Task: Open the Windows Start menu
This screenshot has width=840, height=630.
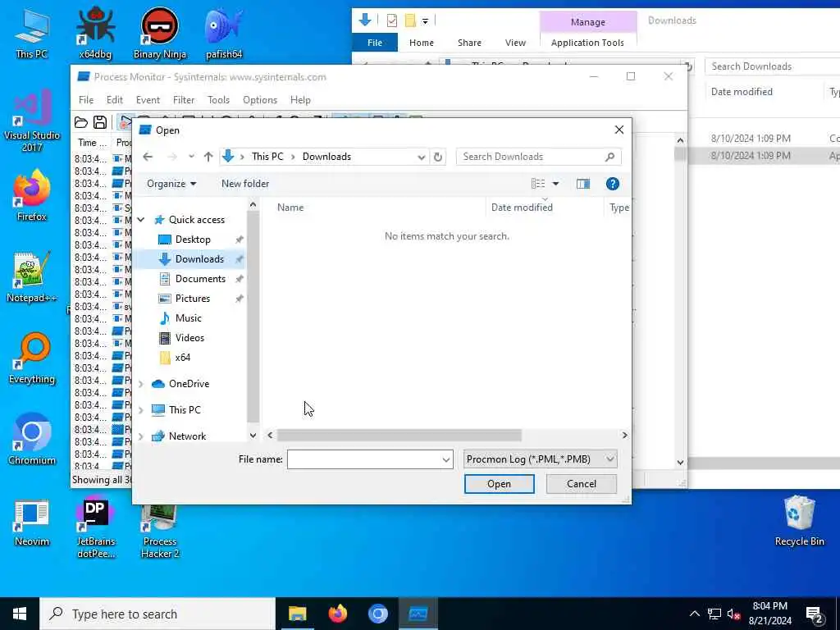Action: pyautogui.click(x=20, y=614)
